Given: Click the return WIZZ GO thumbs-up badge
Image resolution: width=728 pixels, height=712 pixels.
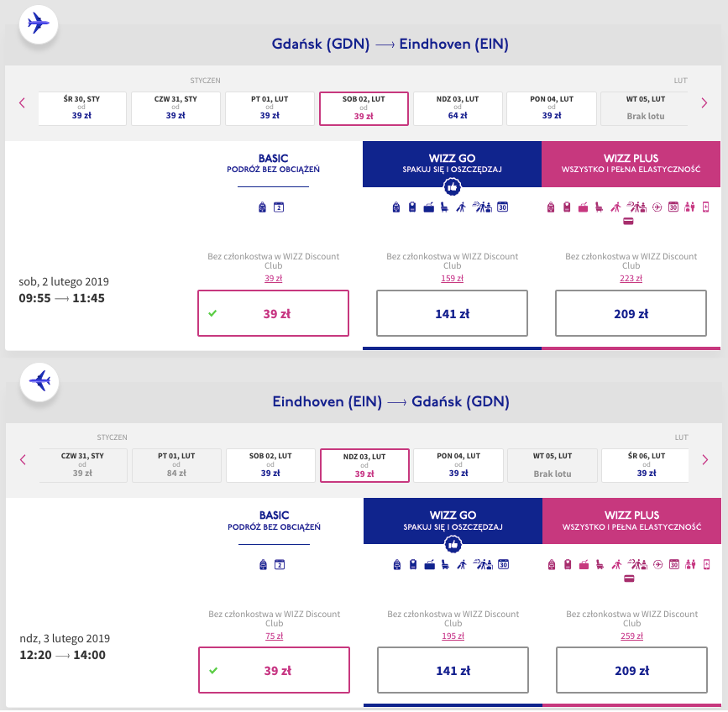Looking at the screenshot, I should 453,544.
